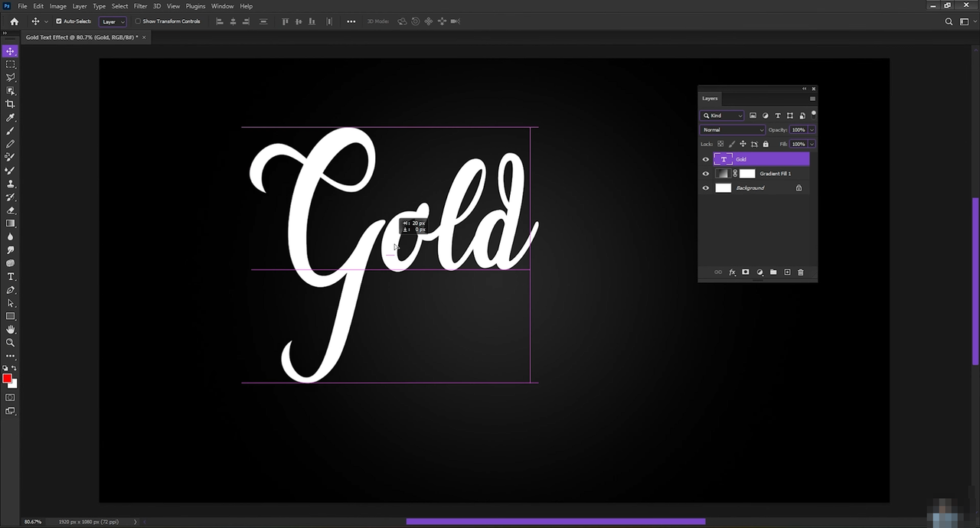The height and width of the screenshot is (528, 980).
Task: Delete the selected layer with trash icon
Action: 801,272
